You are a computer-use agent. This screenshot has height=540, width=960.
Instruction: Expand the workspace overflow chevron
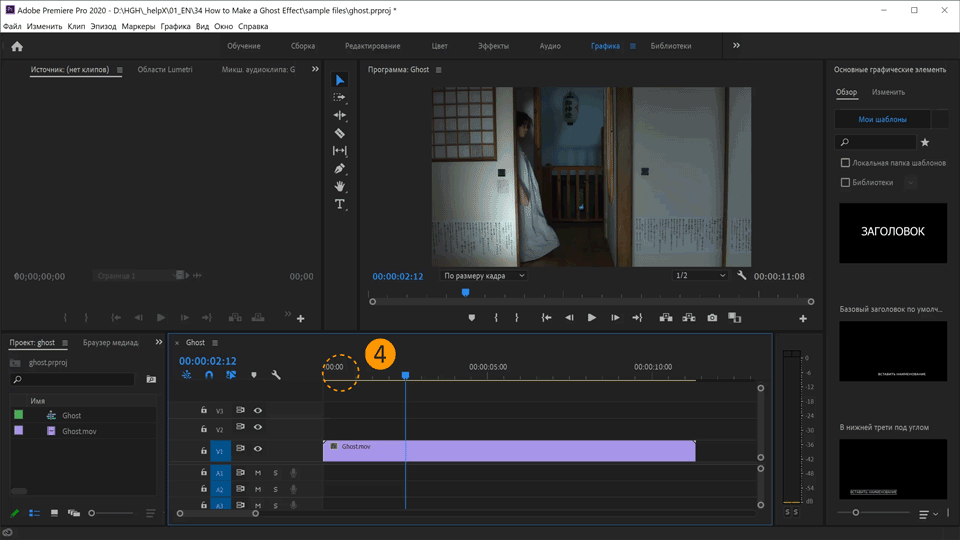coord(737,46)
